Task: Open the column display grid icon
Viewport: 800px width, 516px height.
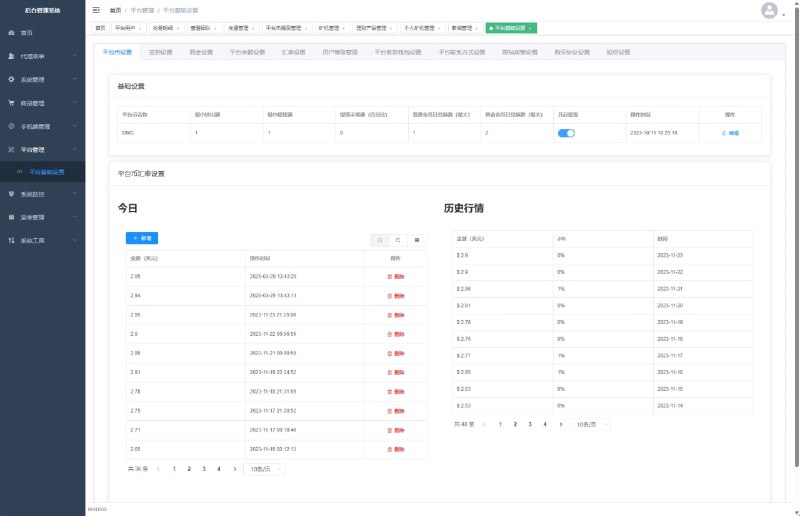Action: [x=417, y=239]
